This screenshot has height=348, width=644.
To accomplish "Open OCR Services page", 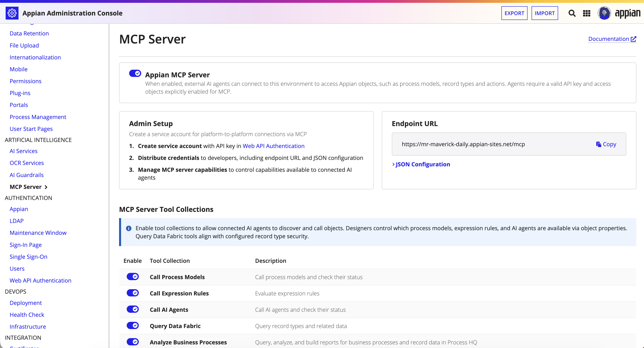I will [x=27, y=163].
